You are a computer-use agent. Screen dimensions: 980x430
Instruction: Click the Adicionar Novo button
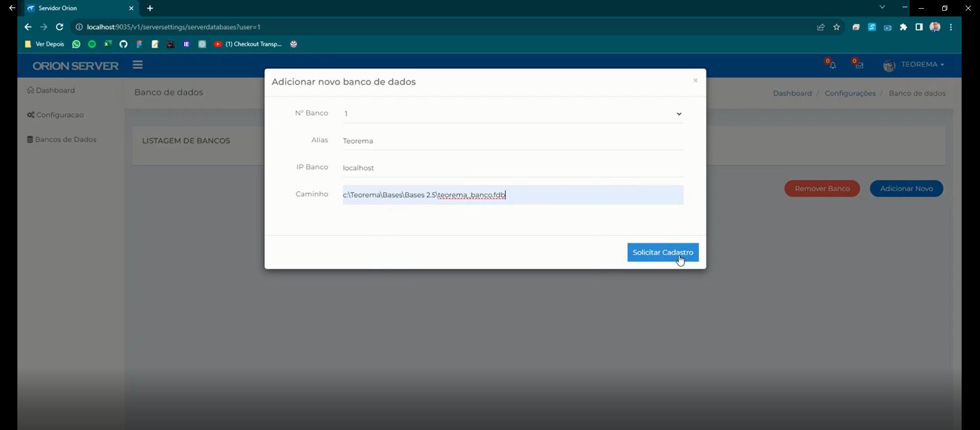coord(906,189)
